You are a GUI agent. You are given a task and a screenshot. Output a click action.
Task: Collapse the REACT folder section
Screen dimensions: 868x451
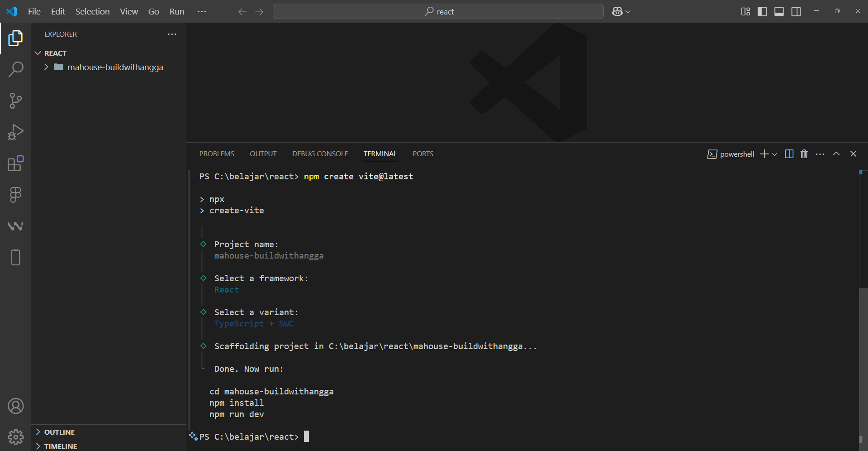tap(38, 53)
